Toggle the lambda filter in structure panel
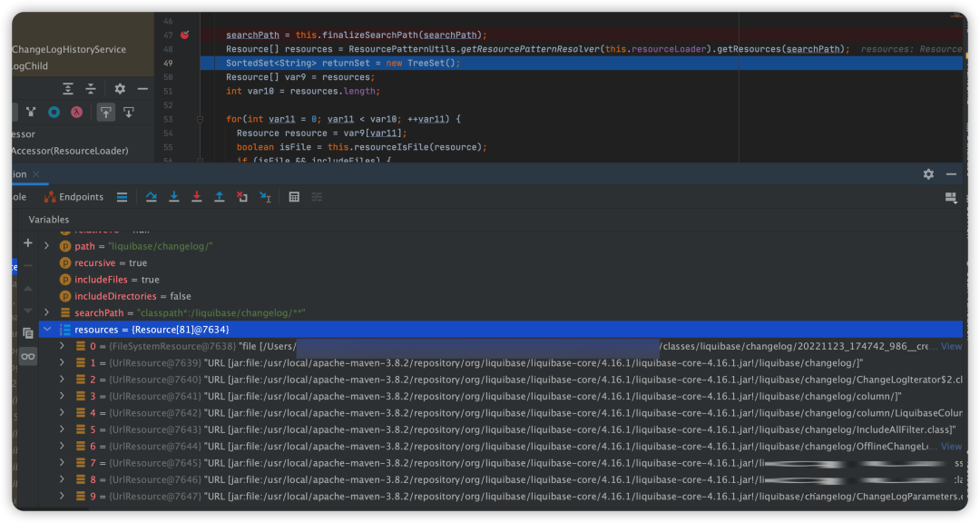The image size is (980, 523). tap(77, 113)
